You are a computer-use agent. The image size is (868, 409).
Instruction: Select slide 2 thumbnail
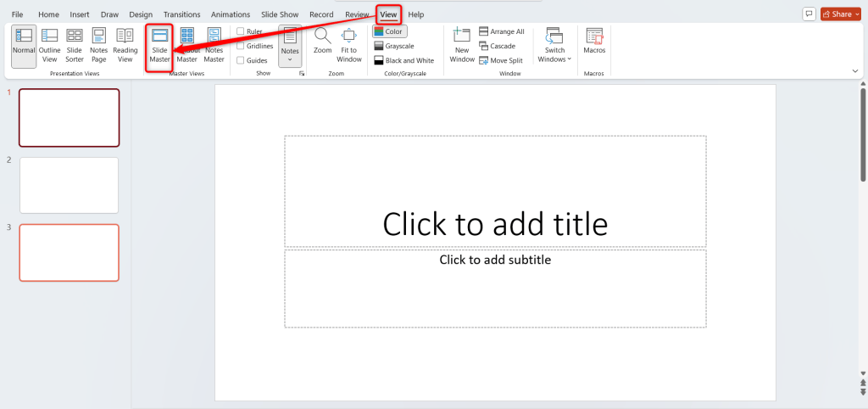(x=70, y=185)
